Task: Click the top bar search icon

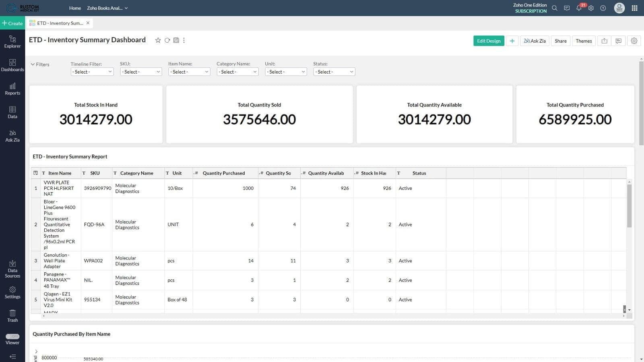Action: tap(555, 8)
